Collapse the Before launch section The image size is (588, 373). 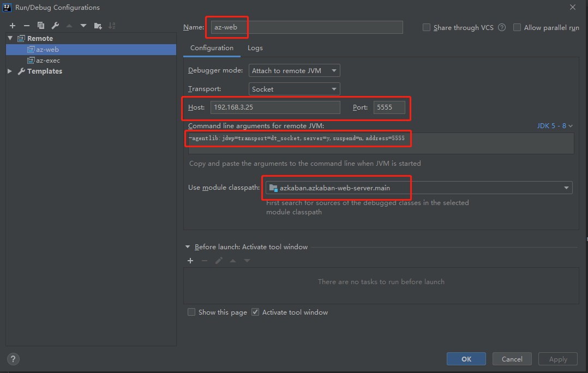tap(188, 246)
